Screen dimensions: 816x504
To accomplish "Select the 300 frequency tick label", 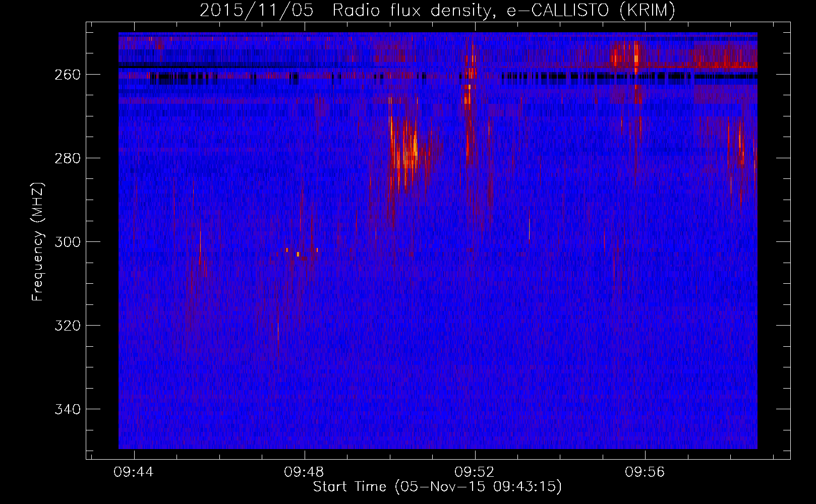I will pyautogui.click(x=67, y=242).
